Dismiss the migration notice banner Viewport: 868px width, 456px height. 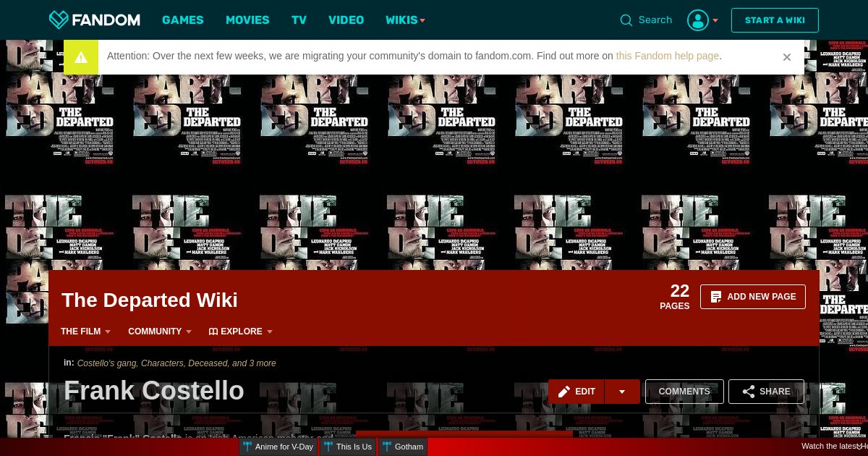tap(787, 57)
